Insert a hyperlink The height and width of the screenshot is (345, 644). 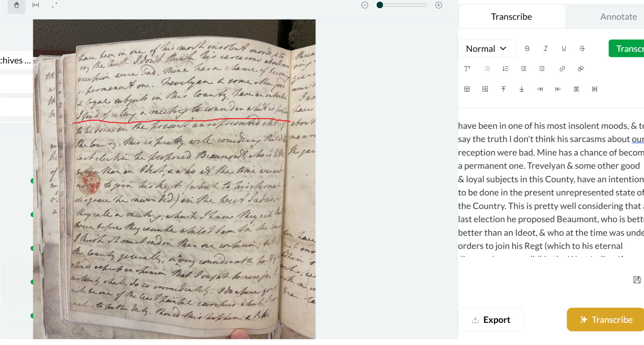click(x=562, y=69)
